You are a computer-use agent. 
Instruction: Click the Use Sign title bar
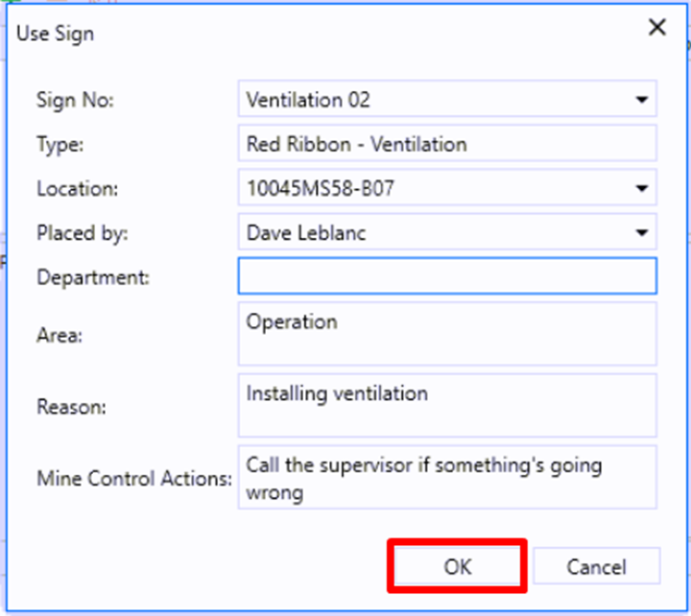pos(288,34)
